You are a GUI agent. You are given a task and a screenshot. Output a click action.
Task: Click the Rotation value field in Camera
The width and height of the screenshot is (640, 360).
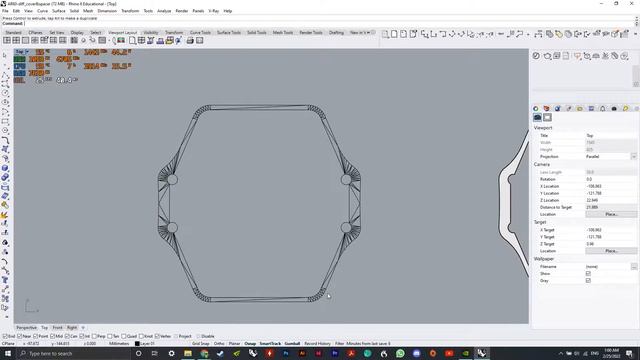pos(611,179)
